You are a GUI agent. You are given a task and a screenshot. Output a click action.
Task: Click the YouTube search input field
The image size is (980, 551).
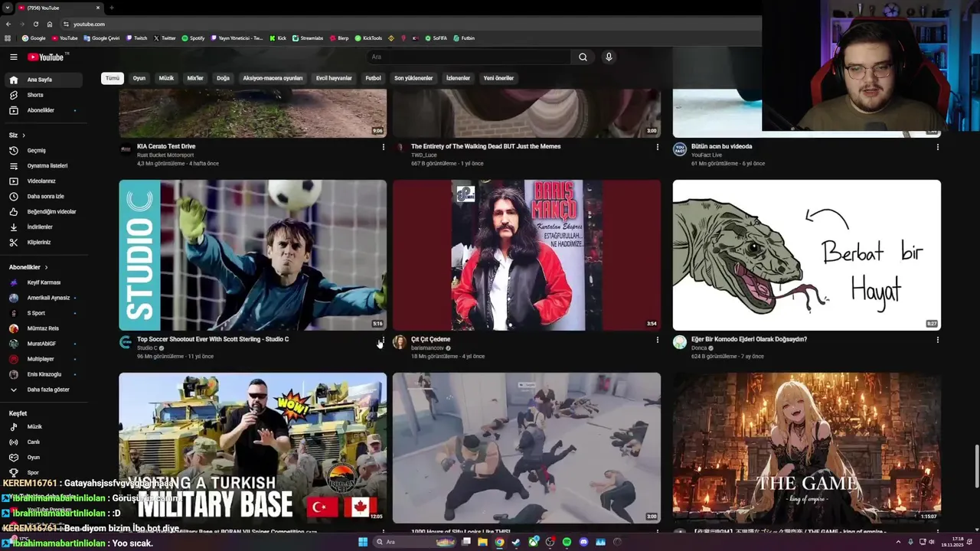(469, 57)
